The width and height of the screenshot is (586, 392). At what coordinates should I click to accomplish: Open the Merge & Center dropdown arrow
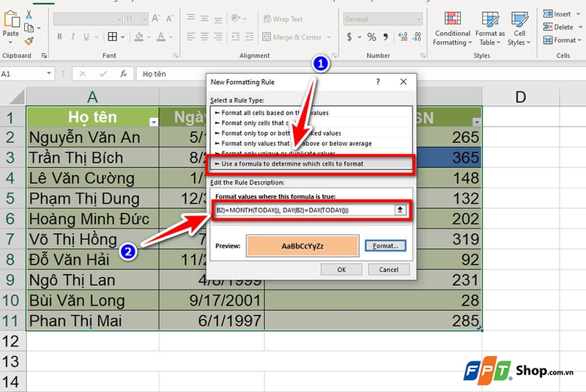coord(329,37)
